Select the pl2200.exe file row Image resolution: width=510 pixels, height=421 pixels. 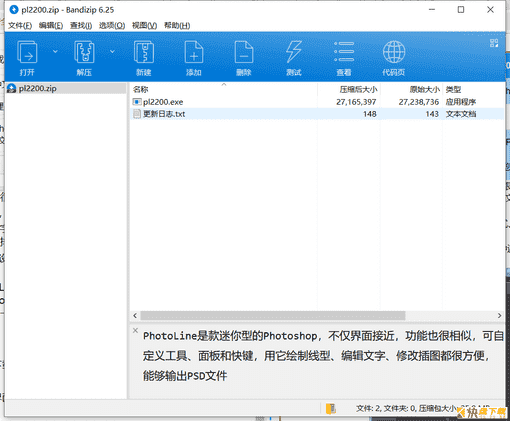[x=317, y=102]
